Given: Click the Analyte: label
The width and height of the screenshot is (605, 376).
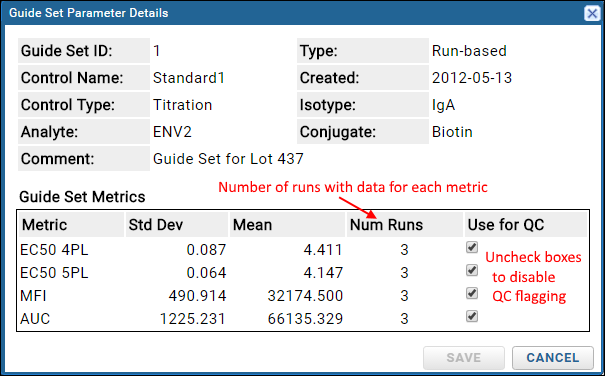Looking at the screenshot, I should point(49,132).
